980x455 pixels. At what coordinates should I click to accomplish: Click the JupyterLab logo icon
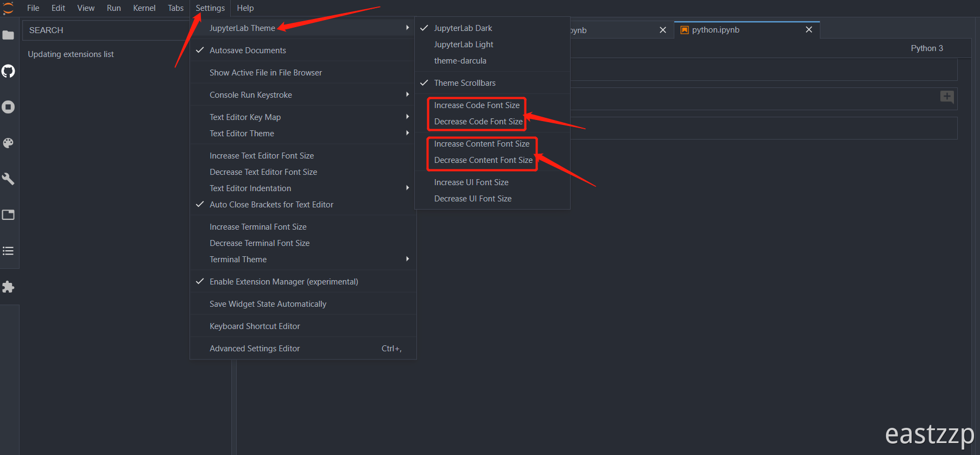click(x=8, y=8)
